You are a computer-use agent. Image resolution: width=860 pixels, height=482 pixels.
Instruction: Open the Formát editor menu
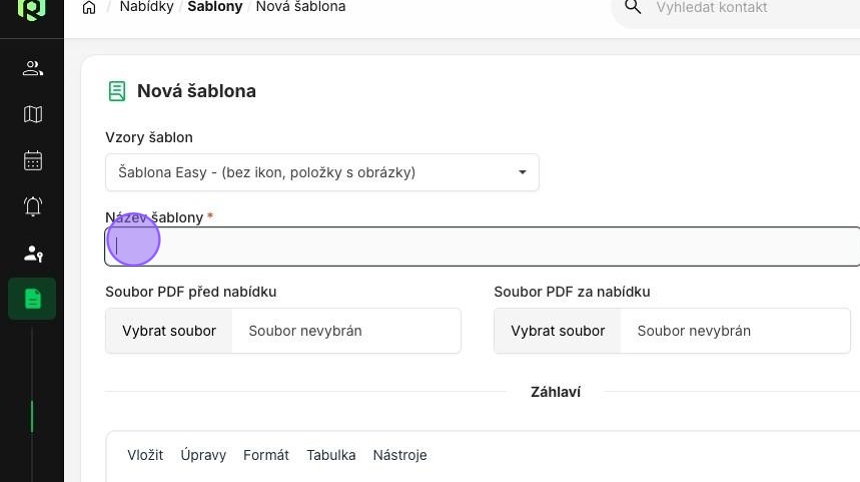pyautogui.click(x=266, y=455)
